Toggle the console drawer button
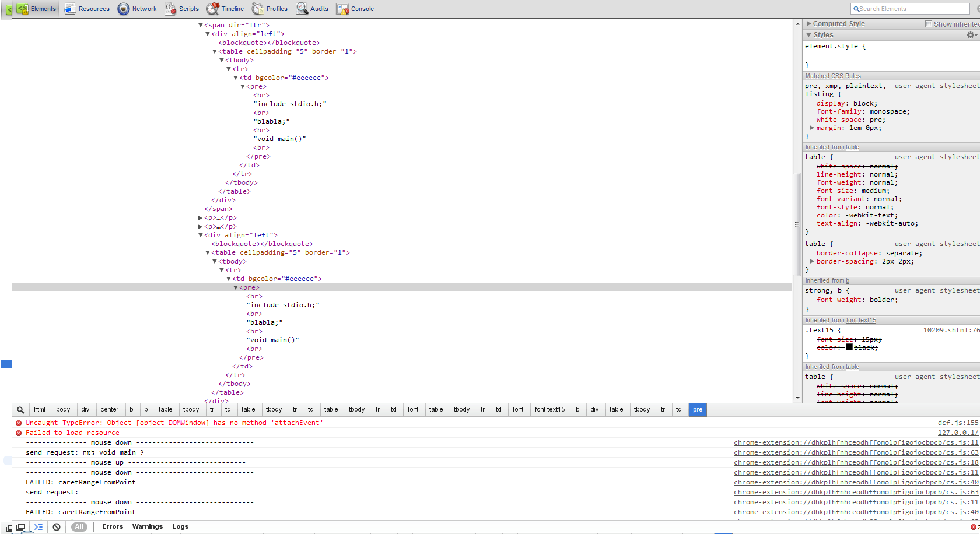This screenshot has width=980, height=534. 38,527
